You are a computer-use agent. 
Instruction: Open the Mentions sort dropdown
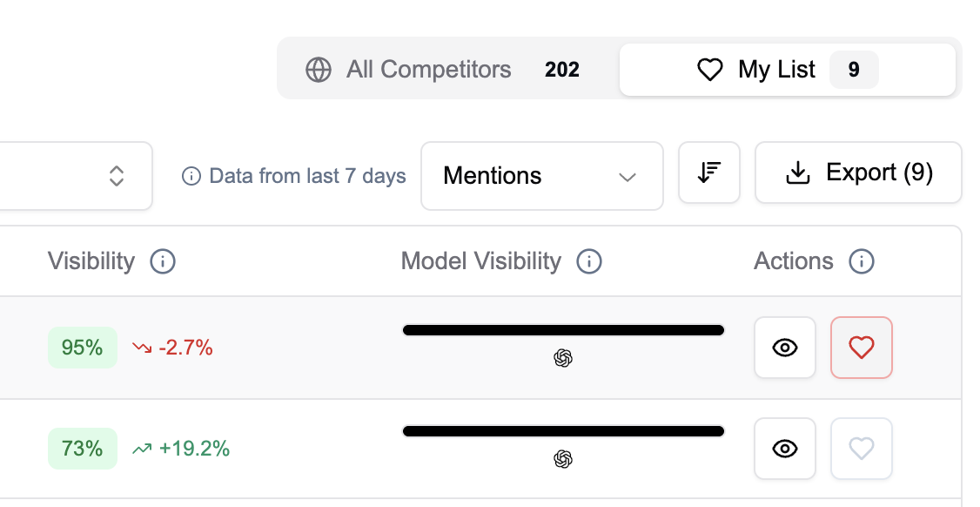click(541, 176)
